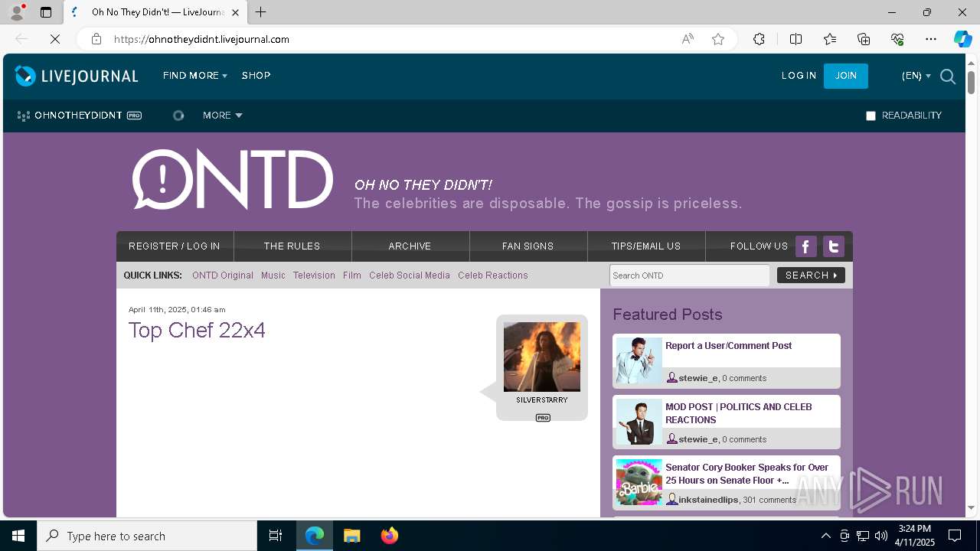Image resolution: width=980 pixels, height=551 pixels.
Task: Open the Tips/Email Us tab
Action: pos(646,246)
